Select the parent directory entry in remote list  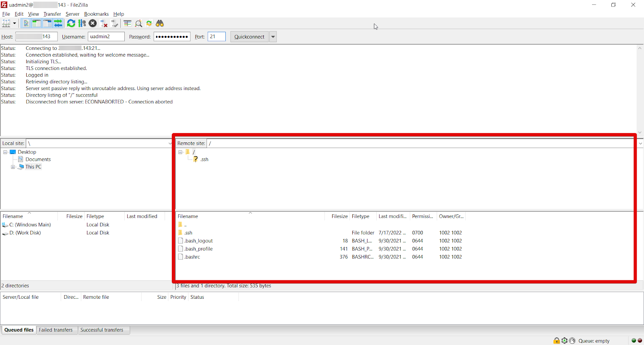pos(186,225)
